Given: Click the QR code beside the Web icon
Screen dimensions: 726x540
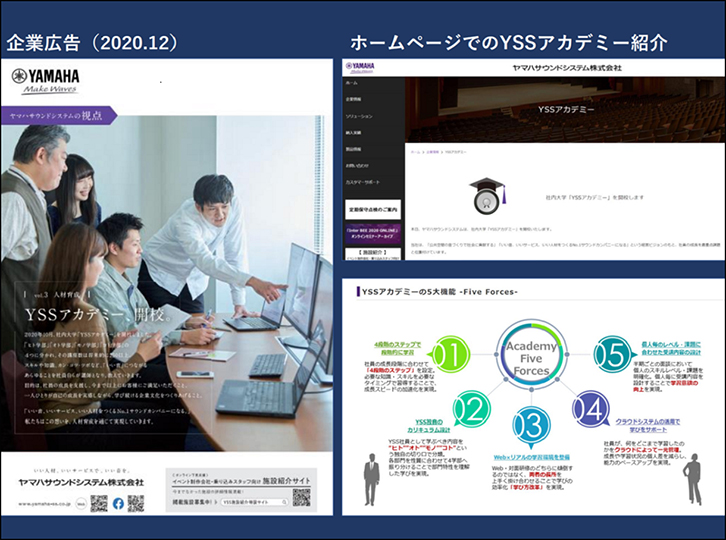Looking at the screenshot, I should [x=99, y=503].
